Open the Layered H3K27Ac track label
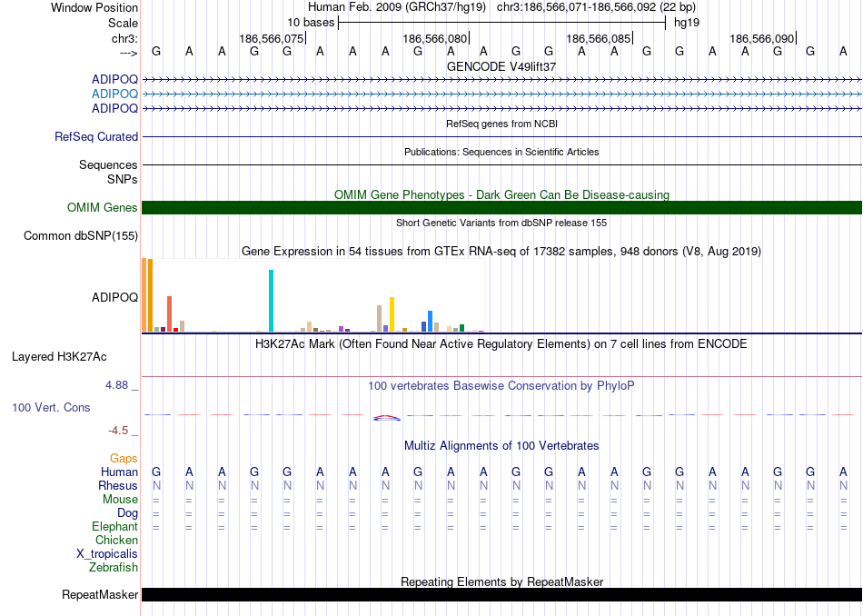This screenshot has width=863, height=616. (x=59, y=356)
